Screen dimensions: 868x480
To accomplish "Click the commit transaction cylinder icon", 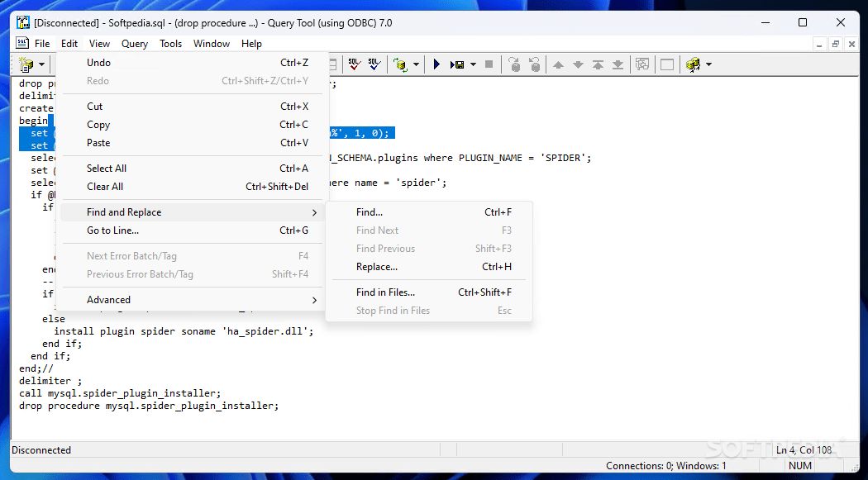I will point(515,64).
